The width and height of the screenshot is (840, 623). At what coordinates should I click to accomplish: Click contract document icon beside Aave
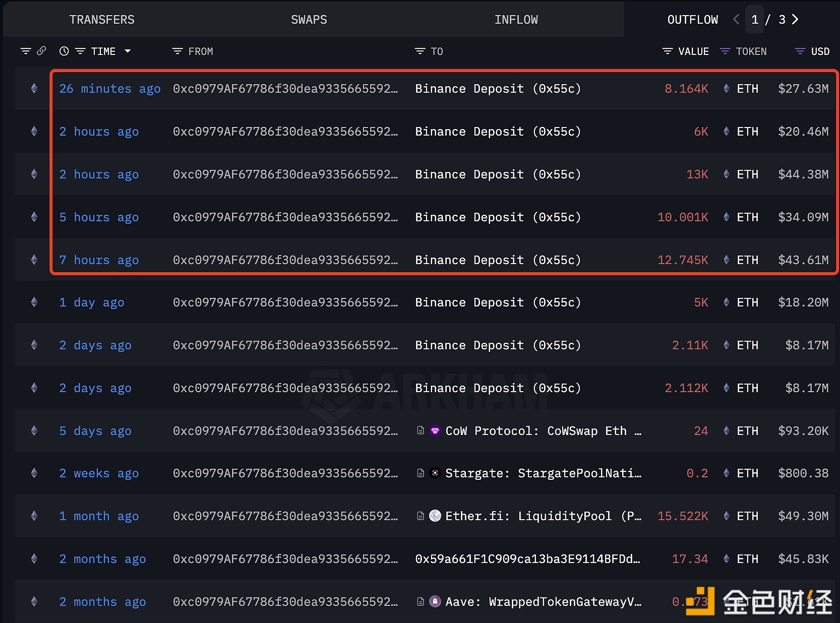click(x=421, y=601)
